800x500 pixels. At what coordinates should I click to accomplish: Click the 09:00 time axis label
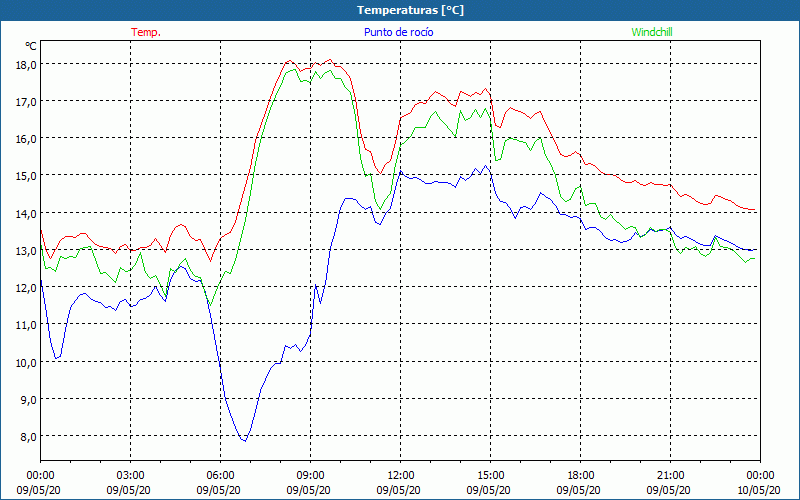point(310,476)
